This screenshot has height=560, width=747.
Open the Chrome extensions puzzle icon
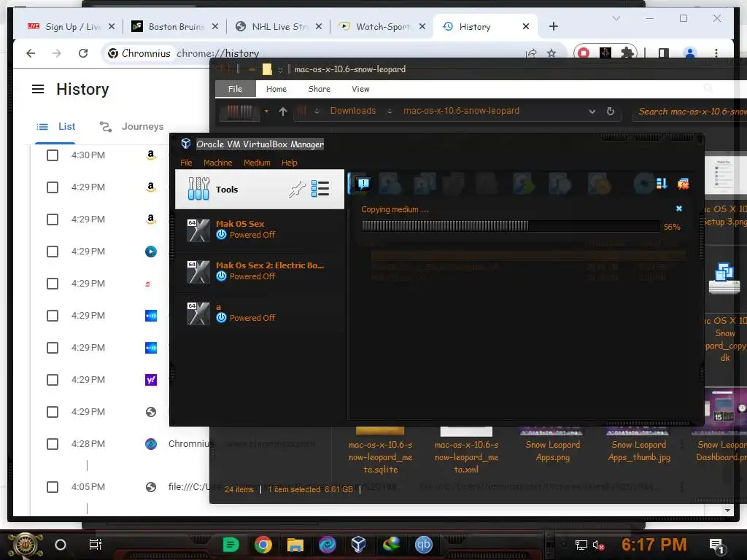pyautogui.click(x=627, y=52)
